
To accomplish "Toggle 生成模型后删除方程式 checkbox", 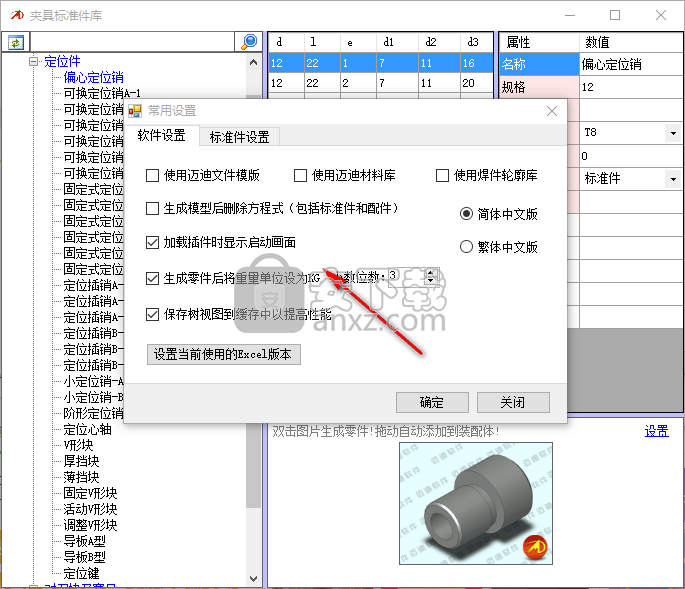I will coord(152,208).
